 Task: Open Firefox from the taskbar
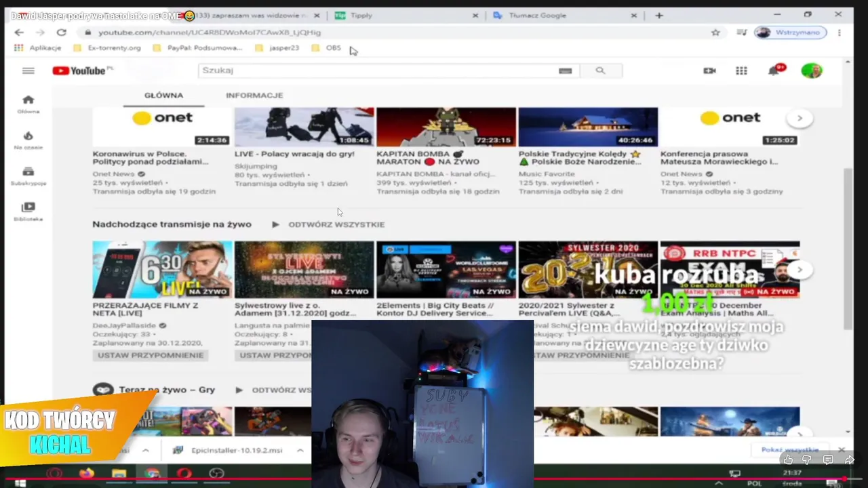[x=86, y=473]
